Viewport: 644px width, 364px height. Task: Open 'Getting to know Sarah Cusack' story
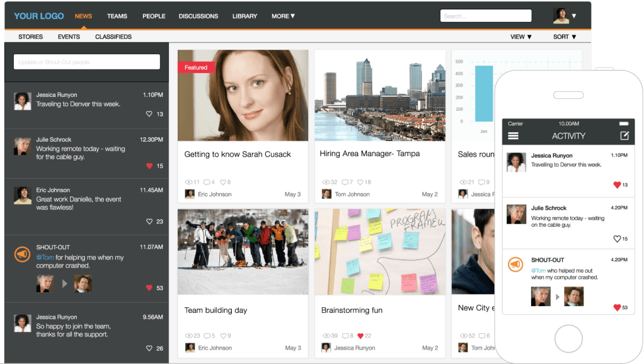pos(238,154)
